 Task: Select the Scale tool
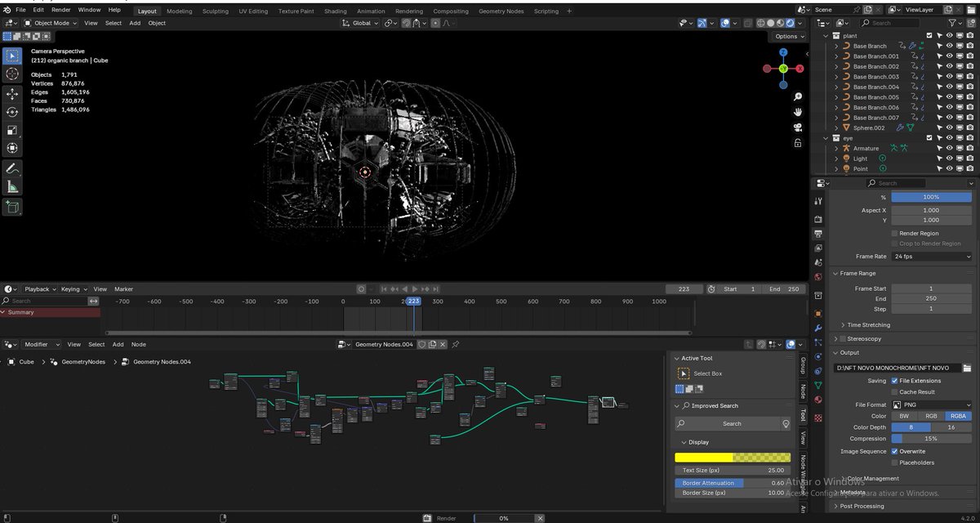click(12, 130)
